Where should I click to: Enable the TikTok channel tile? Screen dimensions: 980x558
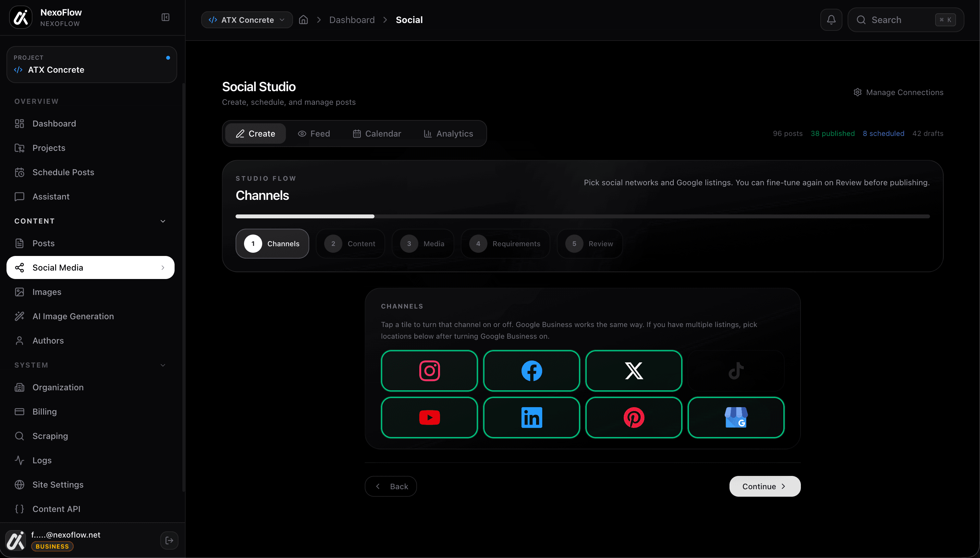[x=735, y=370]
